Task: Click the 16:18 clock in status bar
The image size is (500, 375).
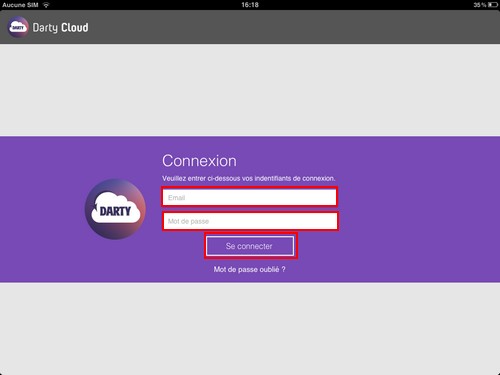Action: click(x=250, y=5)
